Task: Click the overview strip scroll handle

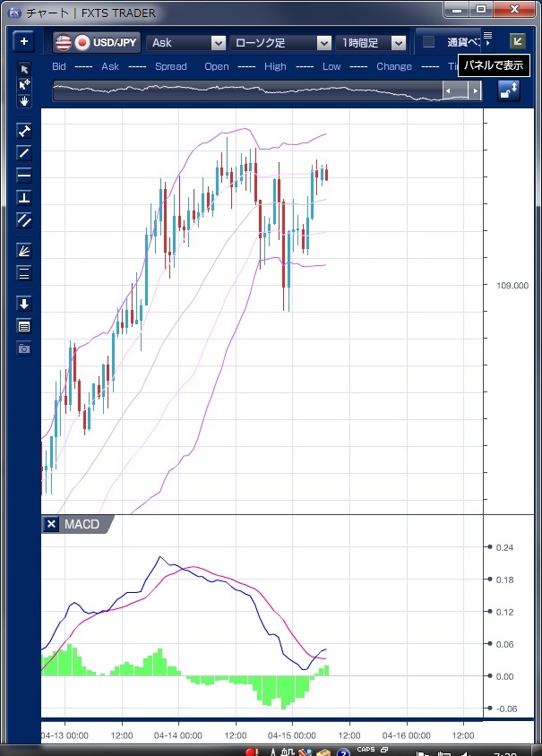Action: tap(461, 90)
